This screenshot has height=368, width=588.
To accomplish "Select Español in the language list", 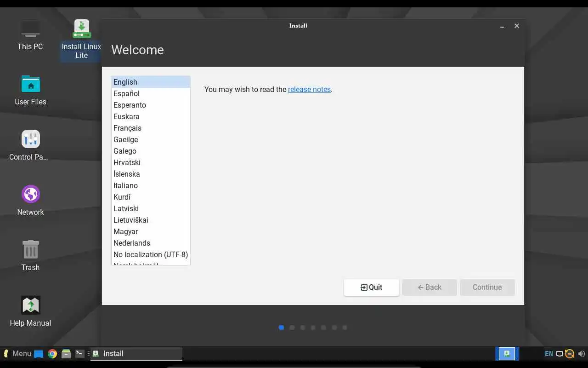I will (151, 93).
